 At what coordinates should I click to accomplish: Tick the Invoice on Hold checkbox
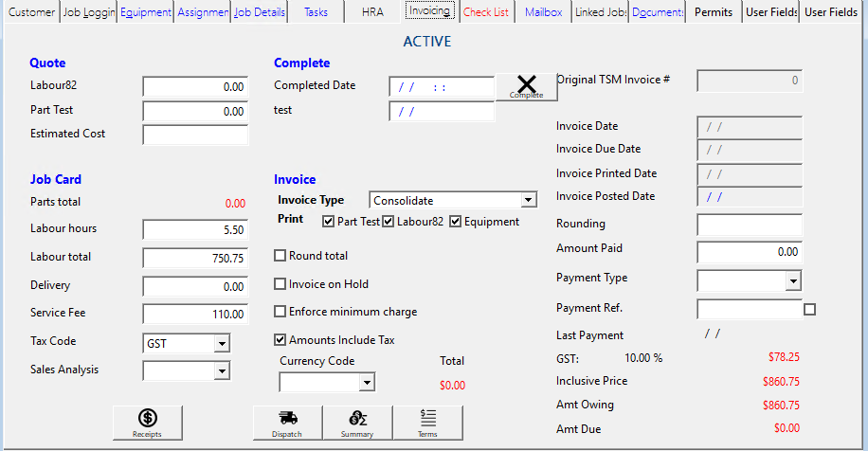280,284
